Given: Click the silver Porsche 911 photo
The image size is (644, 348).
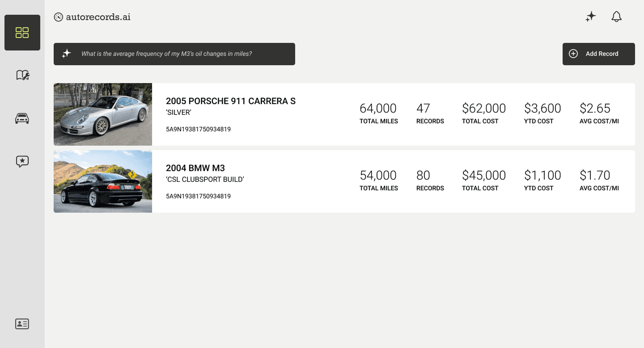Looking at the screenshot, I should (x=102, y=114).
